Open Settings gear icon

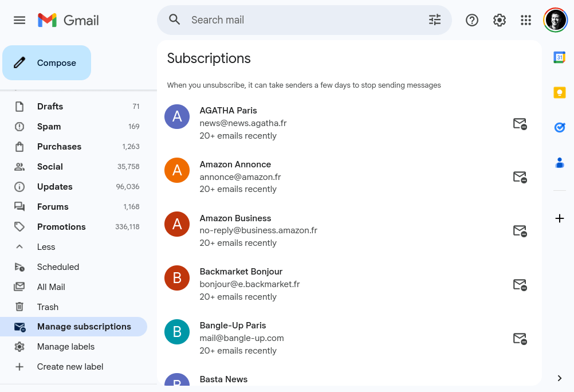coord(500,20)
